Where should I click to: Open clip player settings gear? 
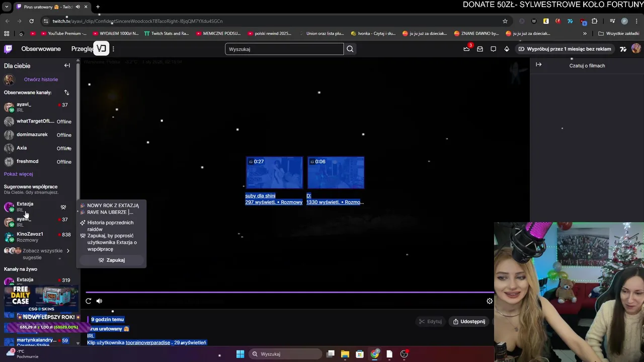tap(489, 301)
